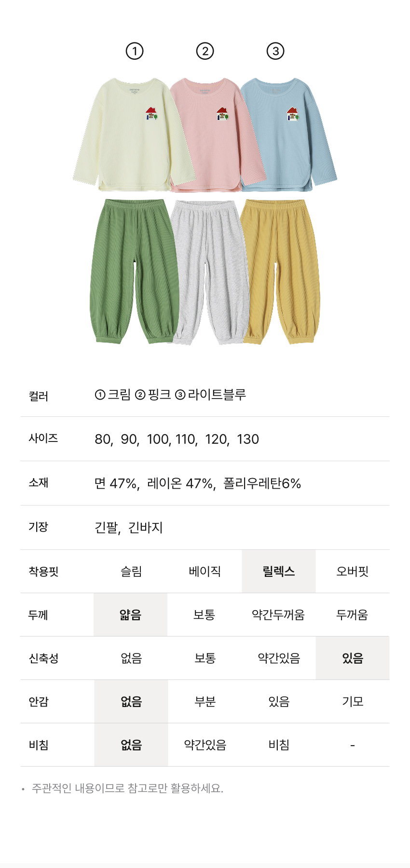The image size is (410, 868).
Task: Choose 기모 in the 안감 row
Action: click(353, 702)
